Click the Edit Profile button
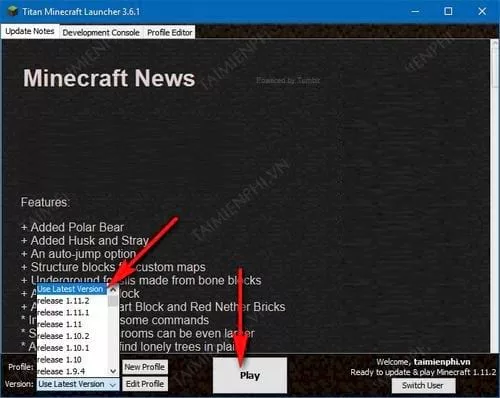 click(145, 384)
